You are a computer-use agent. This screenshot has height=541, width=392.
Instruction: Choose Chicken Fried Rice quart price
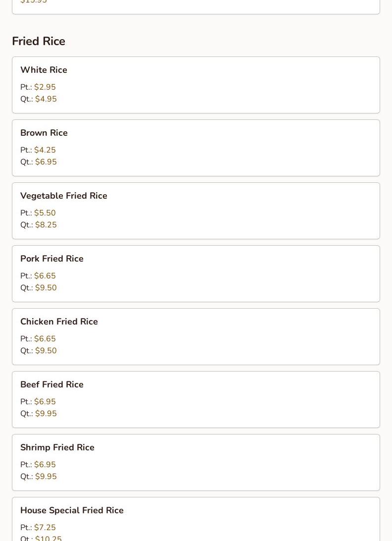pyautogui.click(x=46, y=351)
